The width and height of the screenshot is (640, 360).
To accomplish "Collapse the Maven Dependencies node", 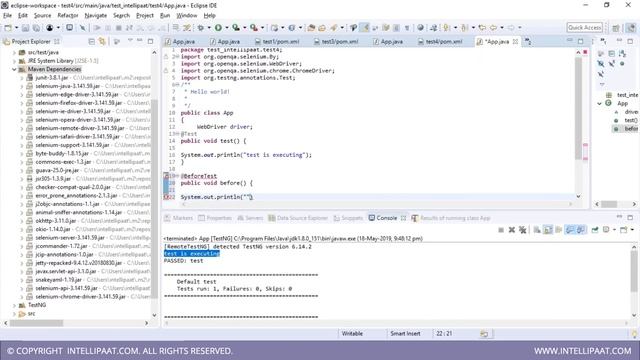I will click(14, 69).
